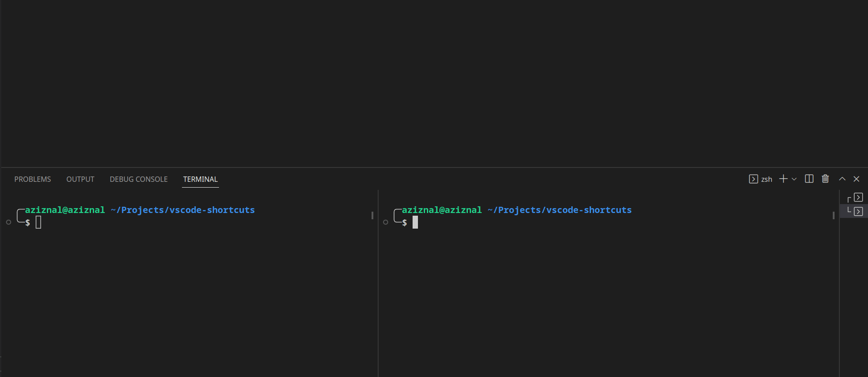This screenshot has height=377, width=868.
Task: Open the Output tab
Action: 80,179
